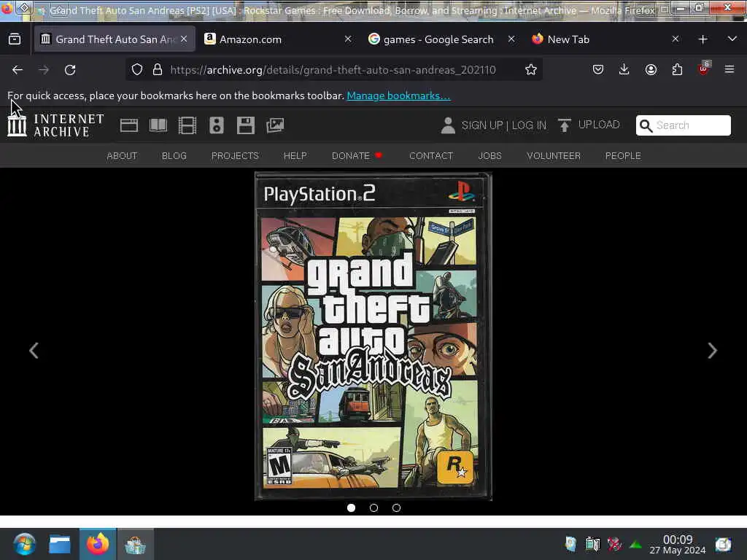Click LOG IN link
This screenshot has height=560, width=747.
(529, 125)
